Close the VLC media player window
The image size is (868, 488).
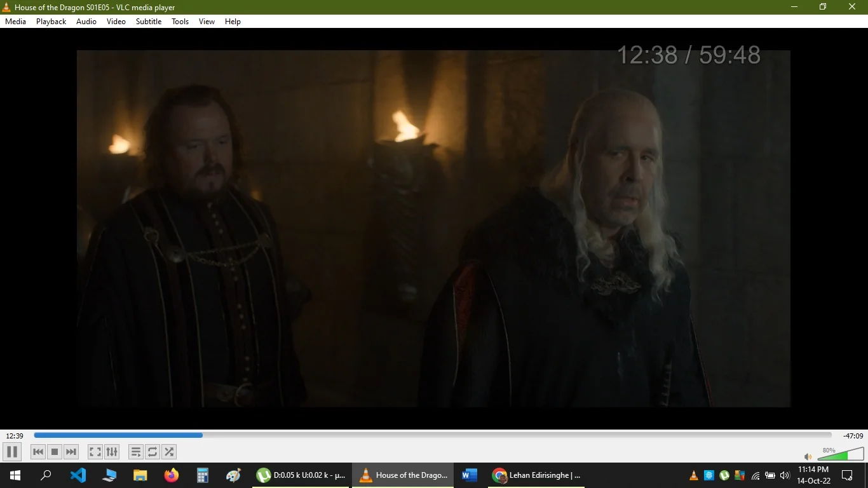pyautogui.click(x=853, y=7)
